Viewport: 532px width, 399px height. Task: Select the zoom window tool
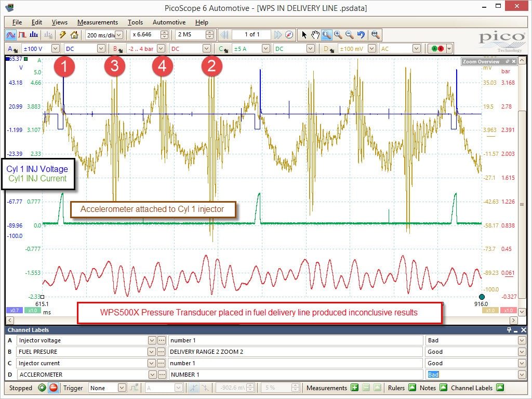(326, 35)
